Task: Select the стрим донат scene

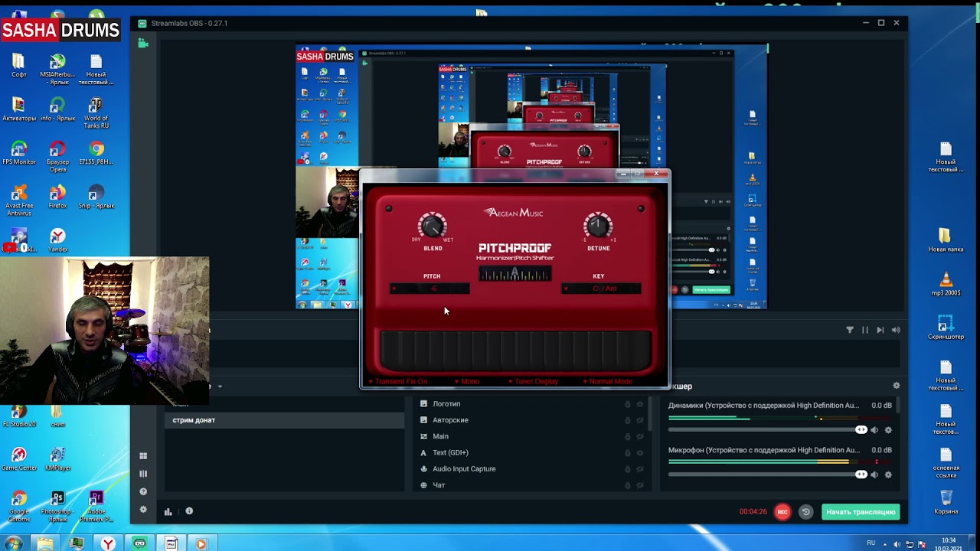Action: [285, 420]
